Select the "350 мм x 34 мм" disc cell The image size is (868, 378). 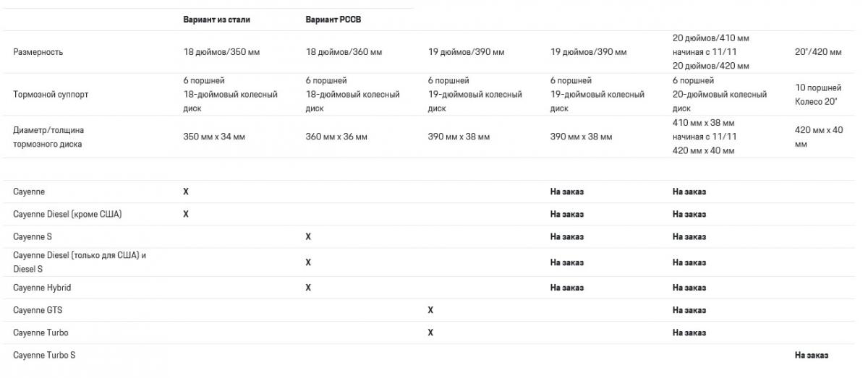click(214, 137)
